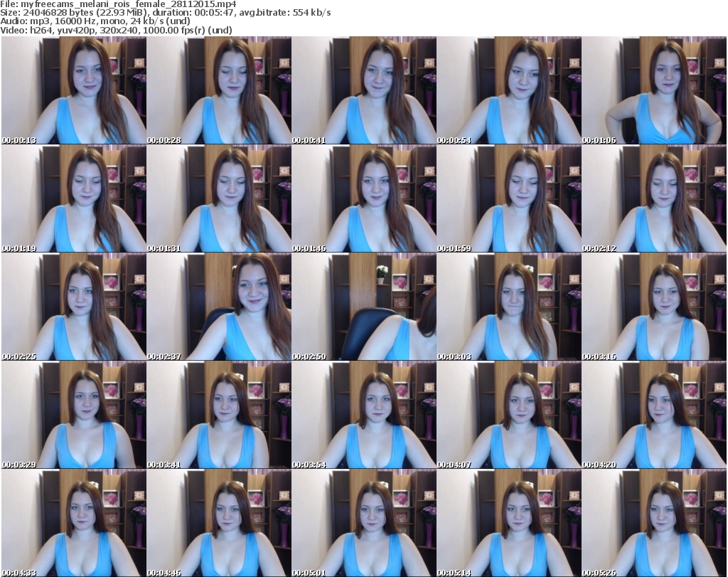Select the thumbnail timestamped 00:00:13
Image resolution: width=728 pixels, height=577 pixels.
[73, 90]
